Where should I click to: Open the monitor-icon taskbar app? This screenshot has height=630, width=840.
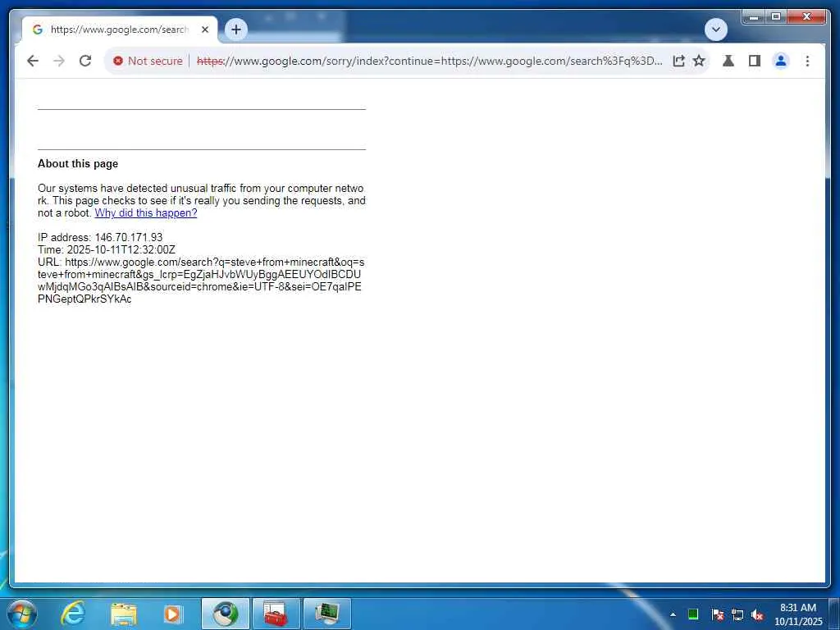point(327,614)
